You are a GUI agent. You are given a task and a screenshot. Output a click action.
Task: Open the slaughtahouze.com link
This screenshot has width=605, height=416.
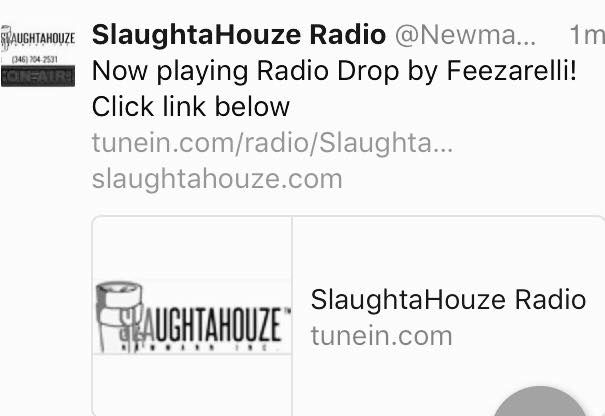click(217, 179)
